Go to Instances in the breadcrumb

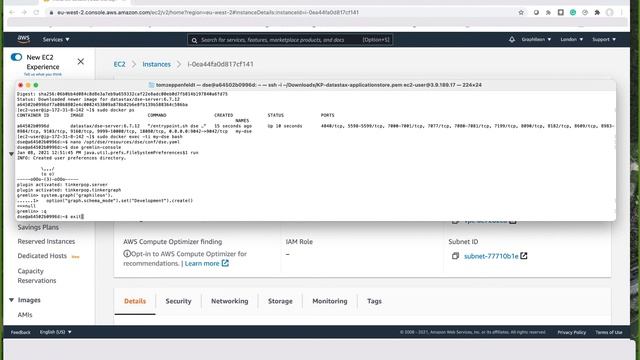(156, 64)
